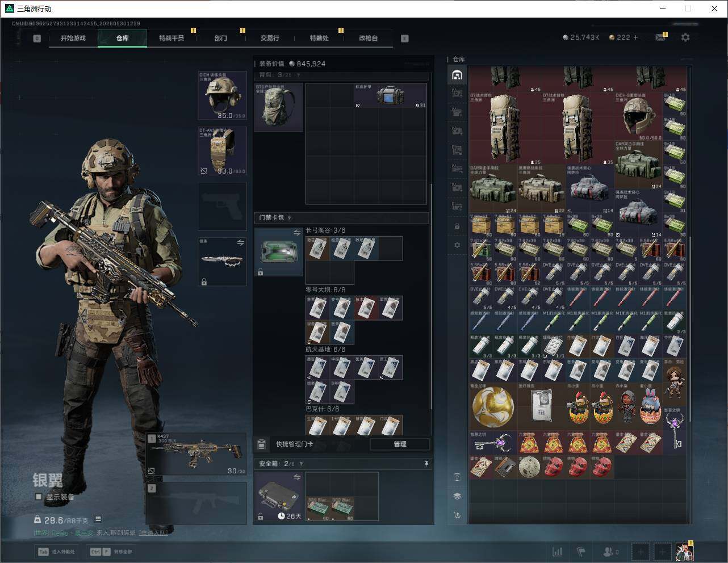
Task: Click the 管理 button for access cards
Action: click(x=400, y=444)
